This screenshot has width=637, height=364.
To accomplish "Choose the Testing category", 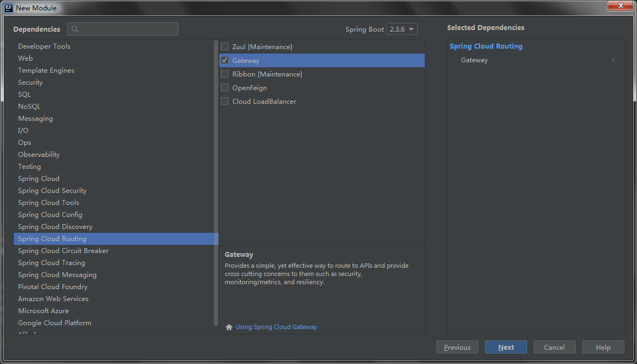I will 114,167.
